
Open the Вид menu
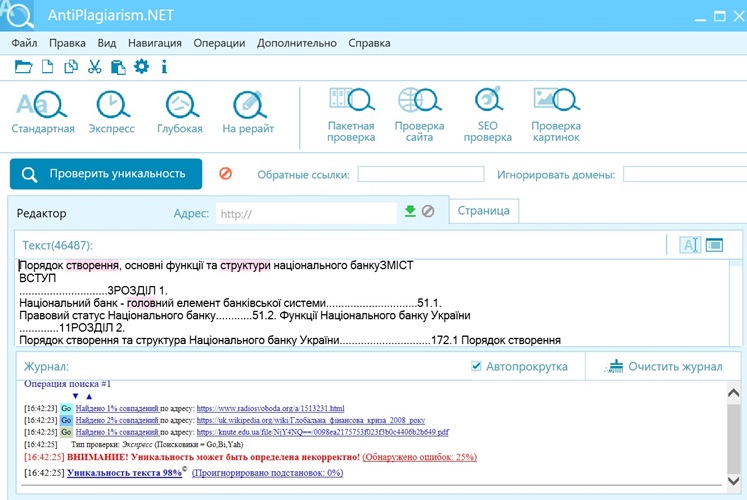coord(107,43)
